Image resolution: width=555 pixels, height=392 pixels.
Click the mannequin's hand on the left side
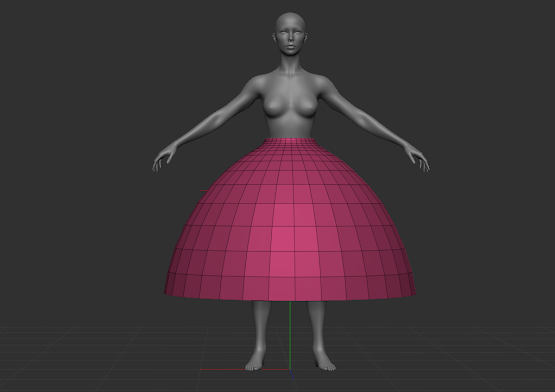click(x=164, y=157)
